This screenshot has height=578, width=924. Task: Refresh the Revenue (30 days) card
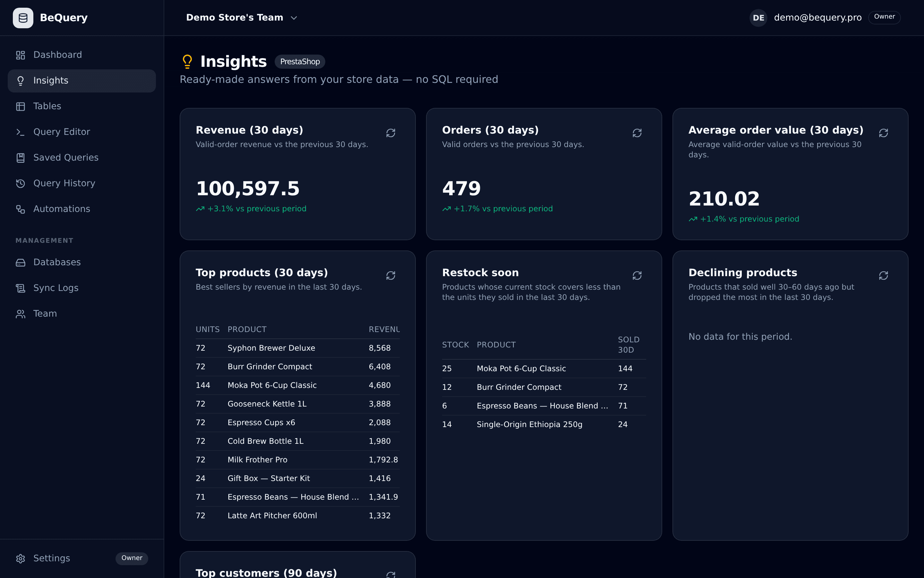[390, 133]
